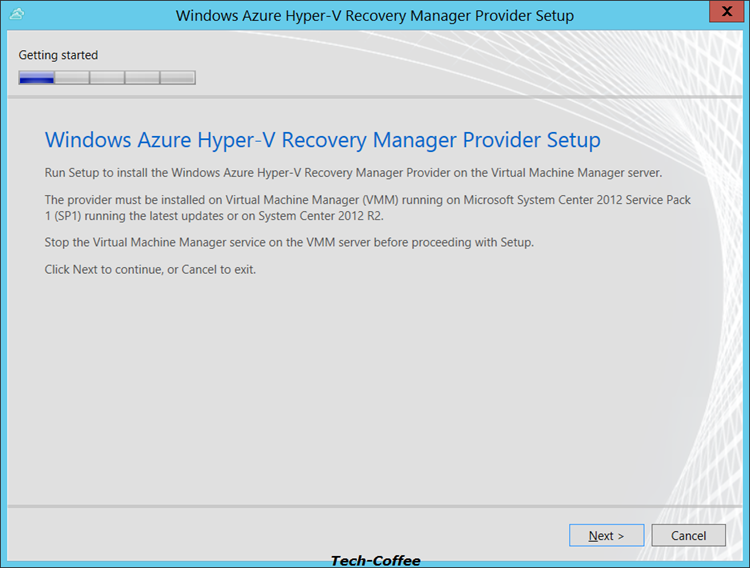Cancel the provider setup

coord(688,535)
